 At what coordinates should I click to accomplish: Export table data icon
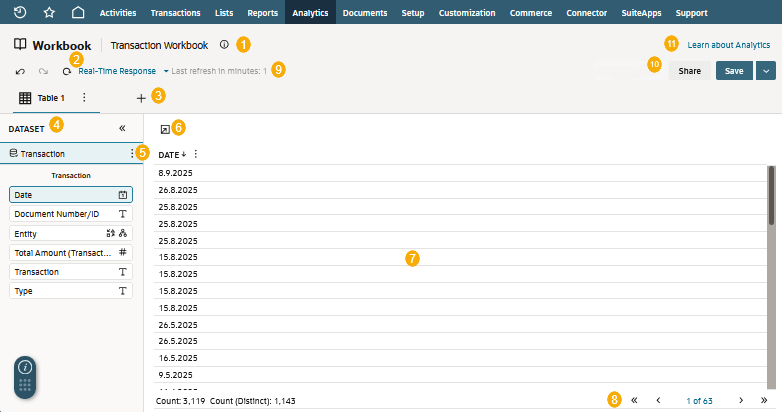pyautogui.click(x=165, y=130)
